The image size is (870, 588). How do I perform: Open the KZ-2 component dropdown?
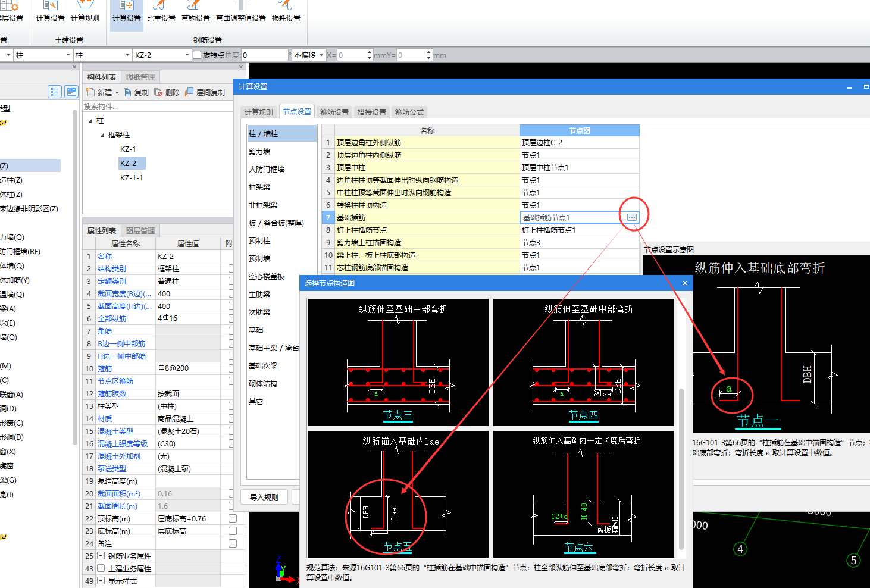(187, 55)
